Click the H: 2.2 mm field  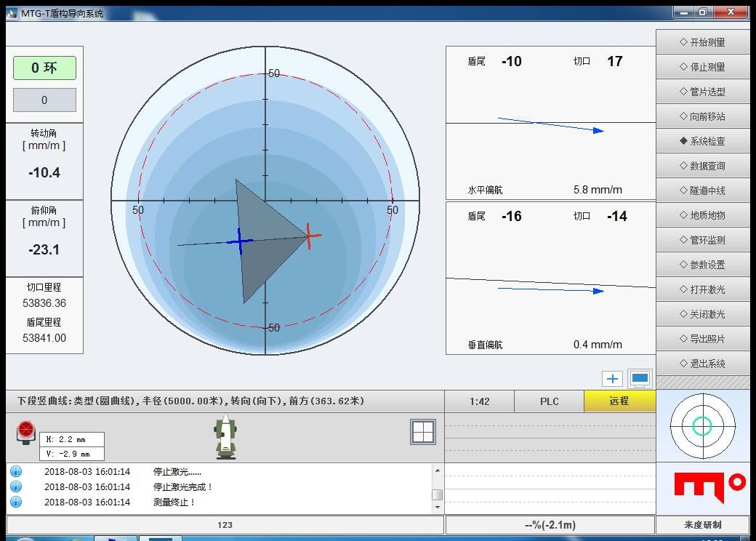point(71,439)
